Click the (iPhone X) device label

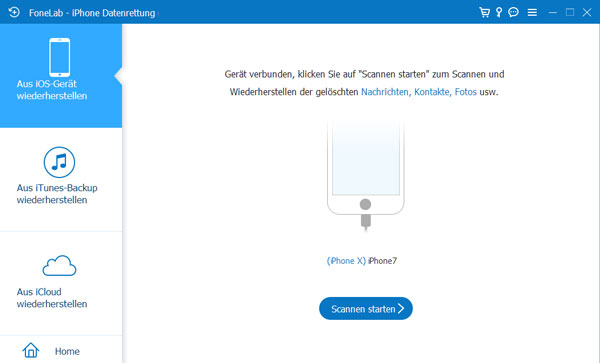346,261
